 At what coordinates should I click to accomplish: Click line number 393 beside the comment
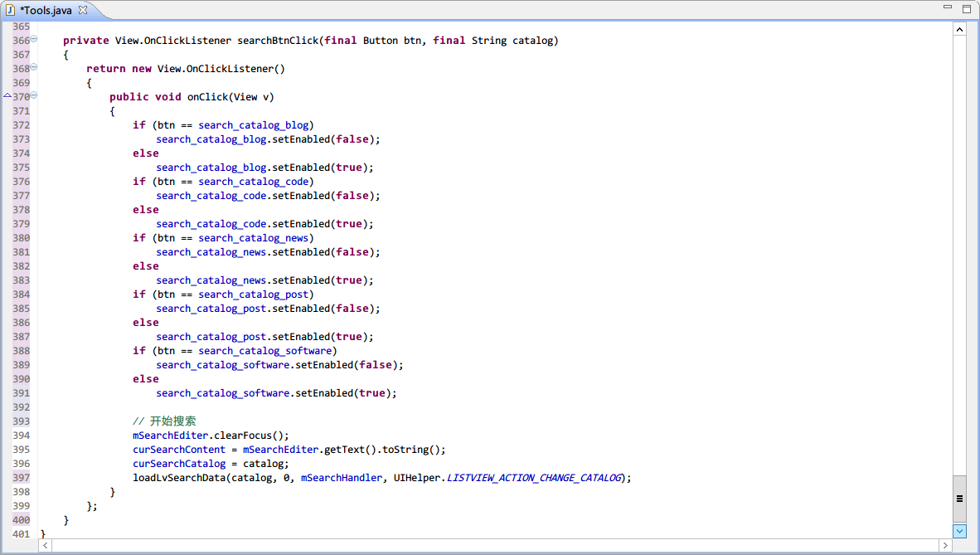coord(21,421)
